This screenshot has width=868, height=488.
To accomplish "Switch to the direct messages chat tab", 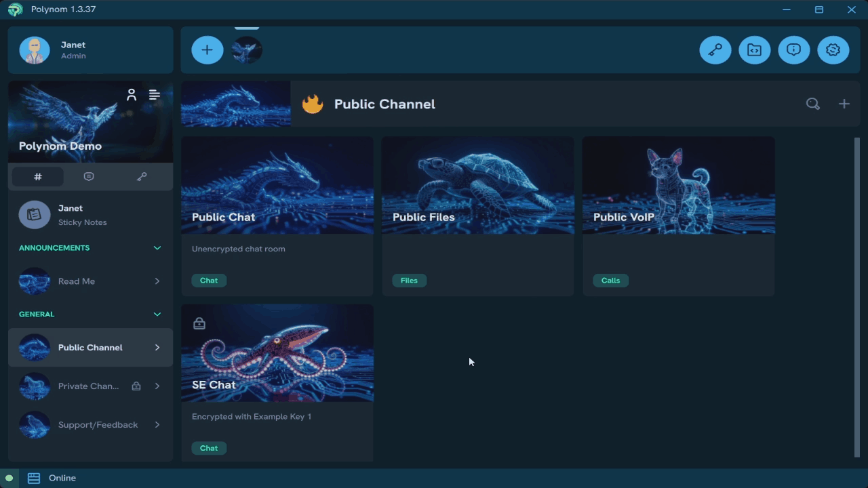I will pos(89,177).
